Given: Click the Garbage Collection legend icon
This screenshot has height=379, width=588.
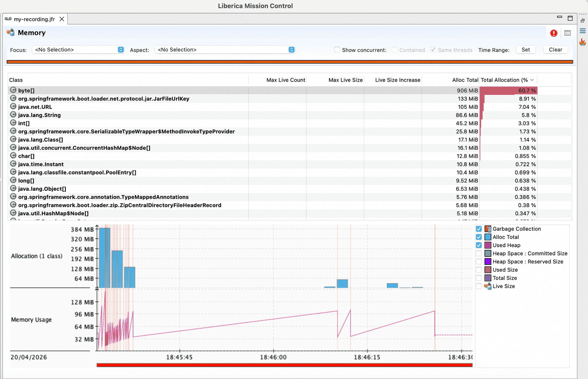Looking at the screenshot, I should pyautogui.click(x=488, y=229).
